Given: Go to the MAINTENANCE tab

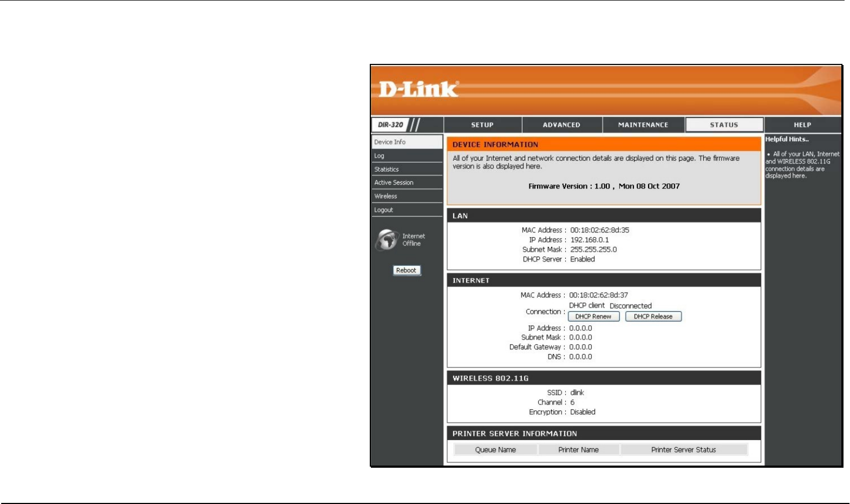Looking at the screenshot, I should [x=643, y=125].
